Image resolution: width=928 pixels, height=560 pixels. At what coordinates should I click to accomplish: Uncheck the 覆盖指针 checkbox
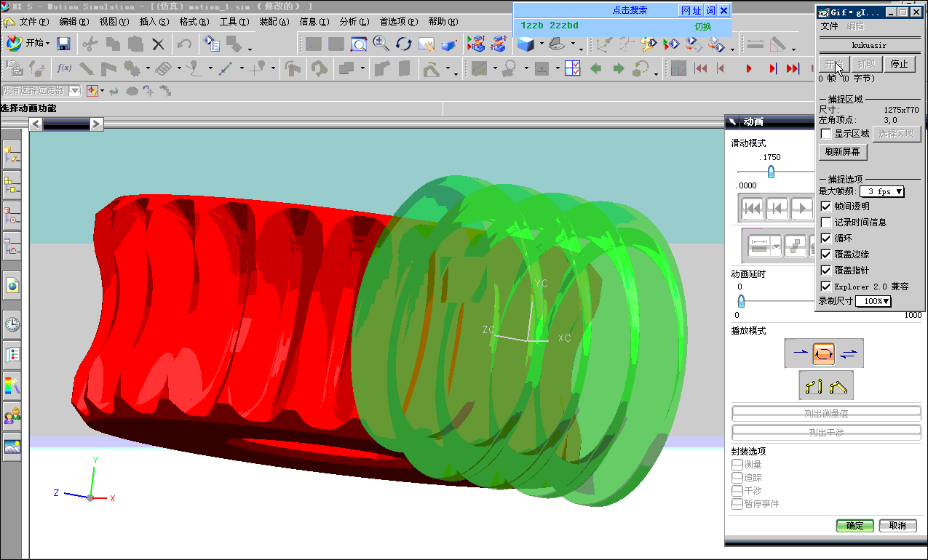click(826, 271)
